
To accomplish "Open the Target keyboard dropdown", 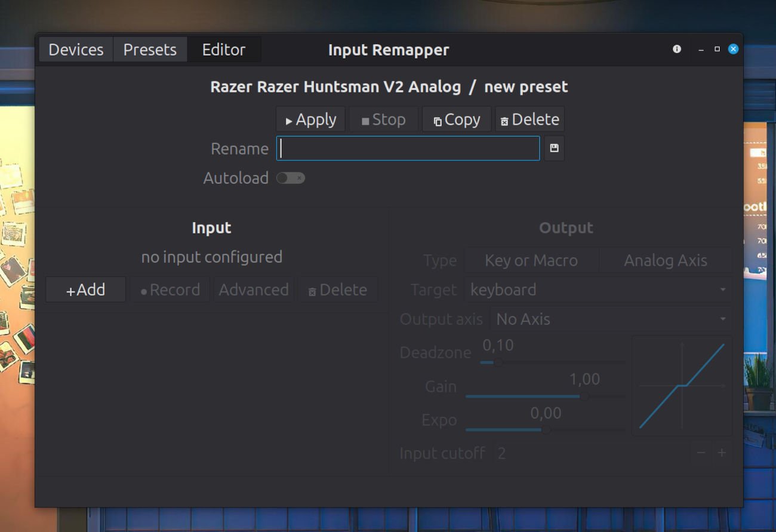I will point(597,290).
